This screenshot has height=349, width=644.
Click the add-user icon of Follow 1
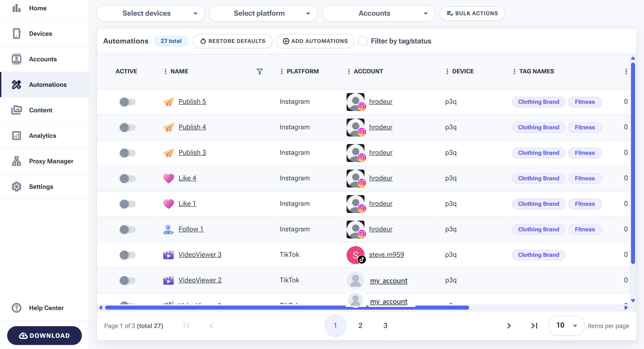click(x=169, y=229)
